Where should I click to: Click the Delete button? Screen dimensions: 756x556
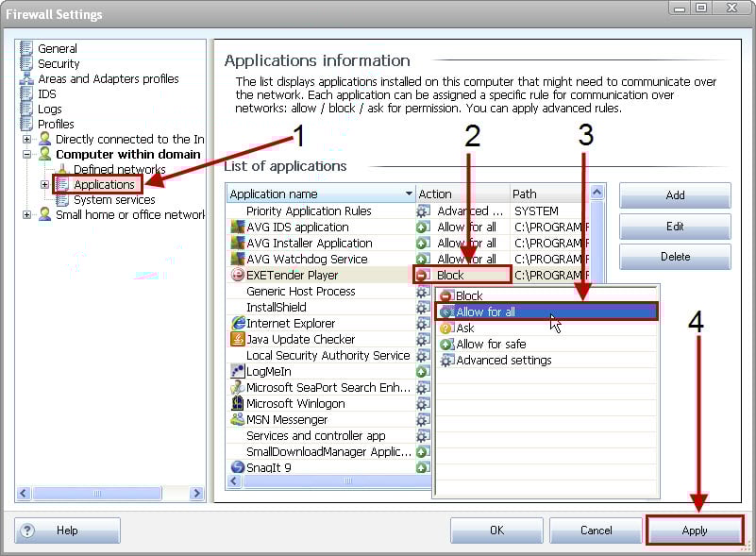(x=675, y=257)
